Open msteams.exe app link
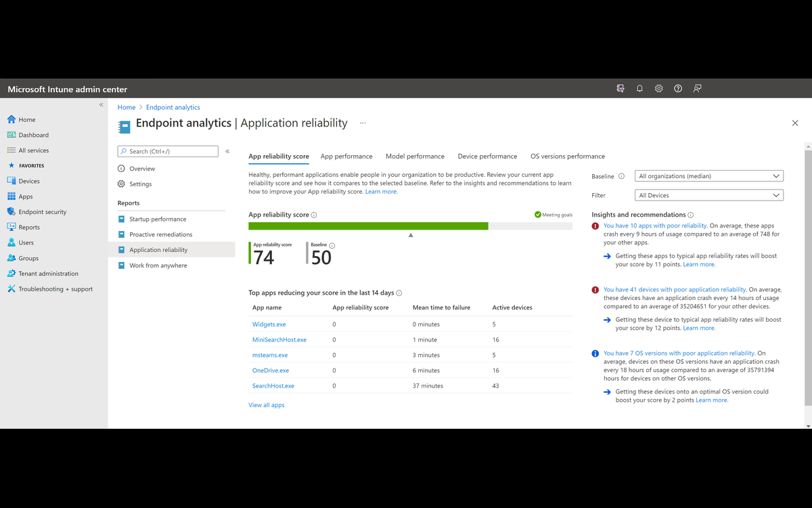Screen dimensions: 812x508 pyautogui.click(x=270, y=355)
